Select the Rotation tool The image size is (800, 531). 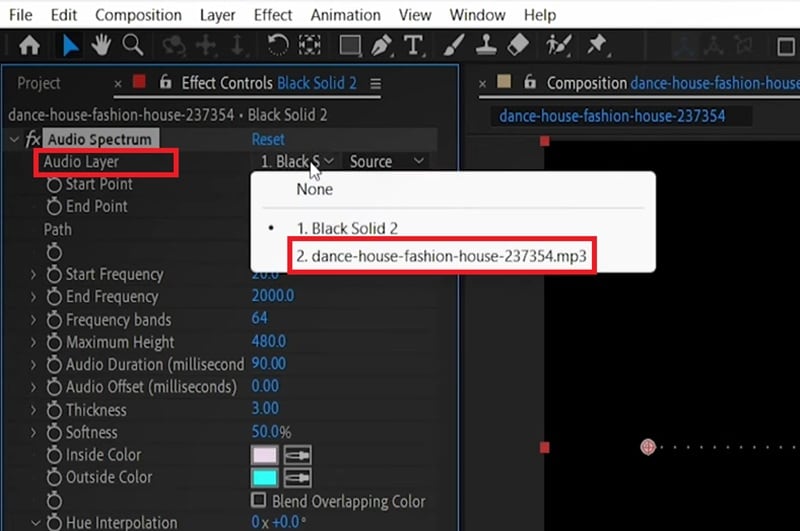tap(278, 45)
